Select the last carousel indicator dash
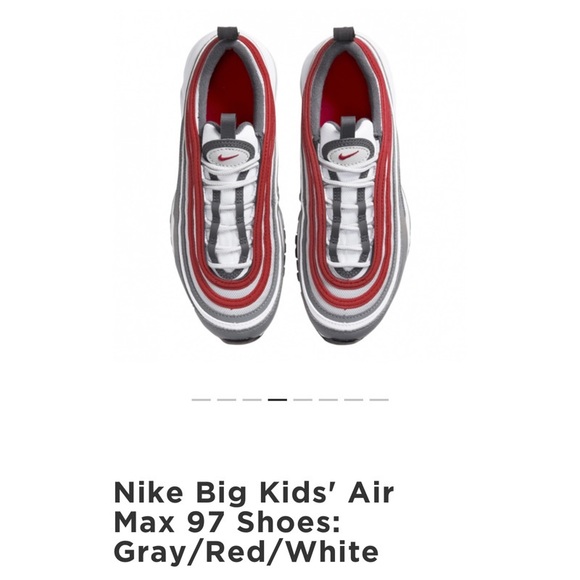 coord(379,400)
